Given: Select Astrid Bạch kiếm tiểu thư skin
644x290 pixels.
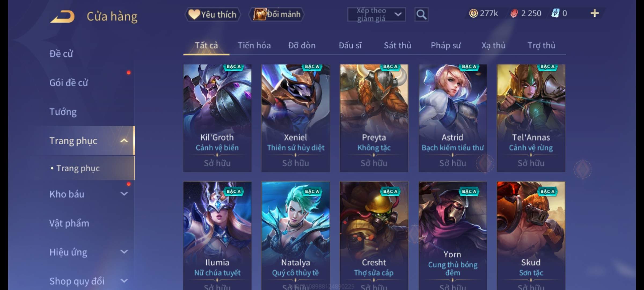Looking at the screenshot, I should click(453, 118).
